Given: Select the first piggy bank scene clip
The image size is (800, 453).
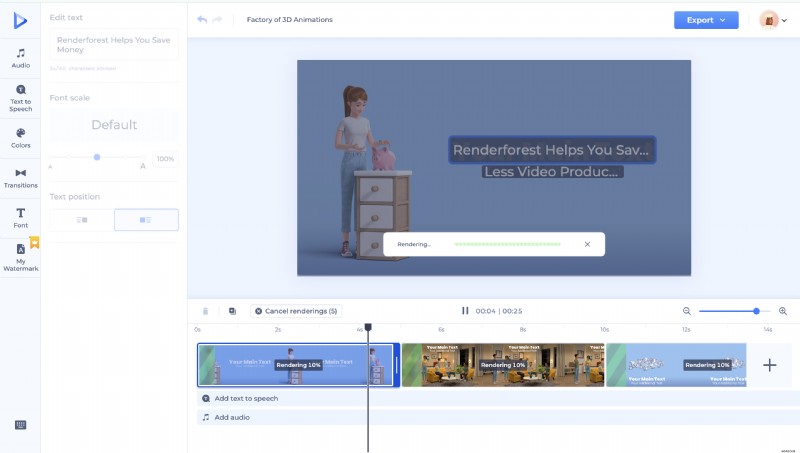Looking at the screenshot, I should click(x=296, y=365).
